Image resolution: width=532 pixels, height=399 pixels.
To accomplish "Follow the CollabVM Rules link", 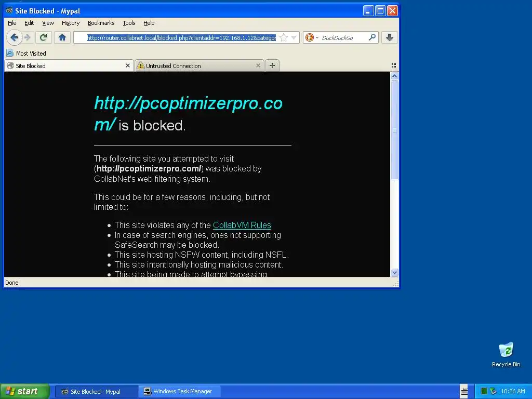I will click(242, 225).
